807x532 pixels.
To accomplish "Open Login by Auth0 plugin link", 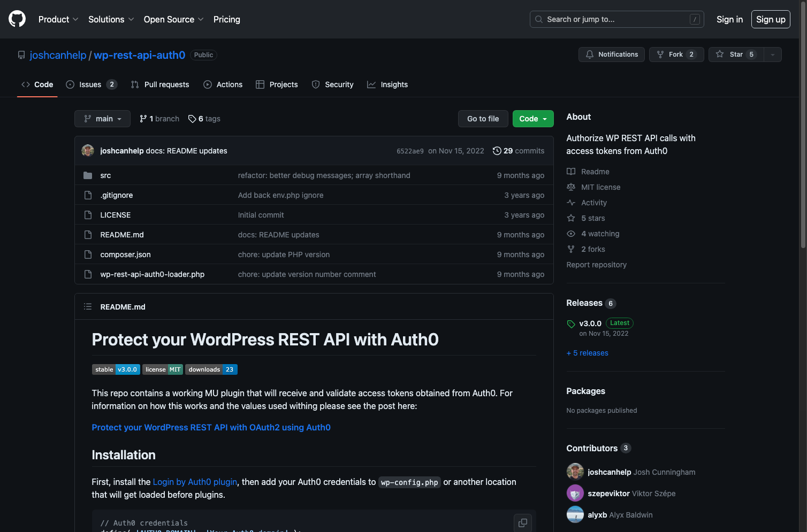I will pyautogui.click(x=195, y=482).
